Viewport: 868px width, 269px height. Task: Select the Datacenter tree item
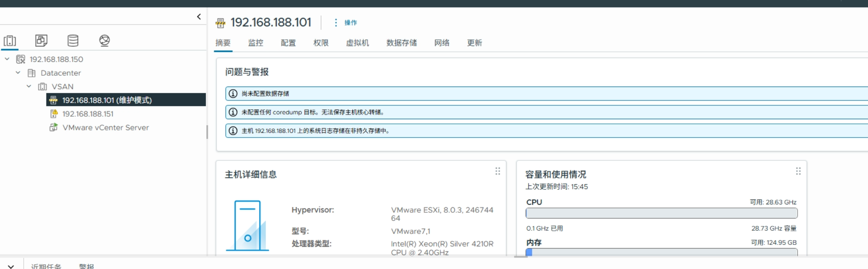point(61,73)
